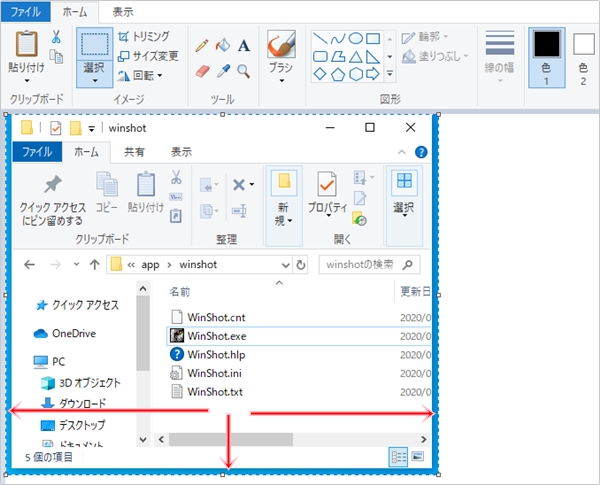Screen dimensions: 600x485
Task: Click the red X delete icon in Explorer
Action: tap(239, 185)
